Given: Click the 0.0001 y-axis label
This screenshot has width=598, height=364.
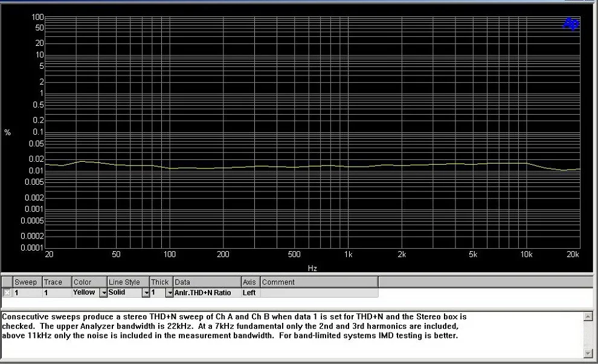Looking at the screenshot, I should pos(32,247).
